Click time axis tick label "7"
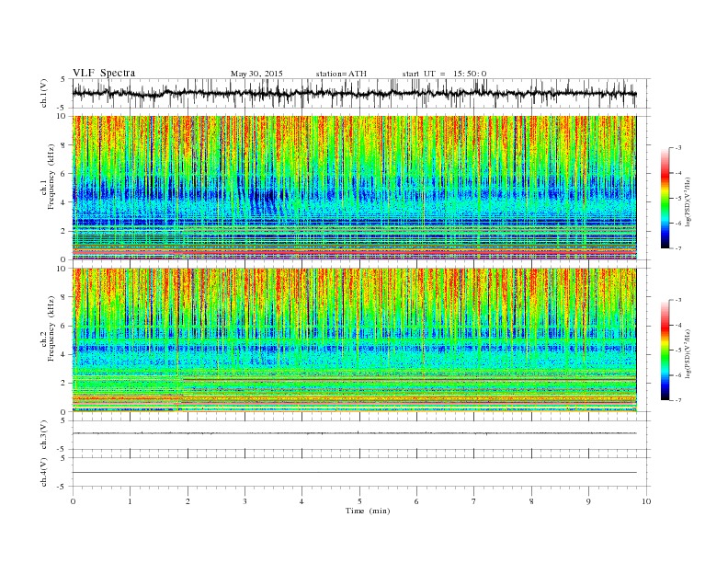The width and height of the screenshot is (728, 563). click(x=474, y=501)
